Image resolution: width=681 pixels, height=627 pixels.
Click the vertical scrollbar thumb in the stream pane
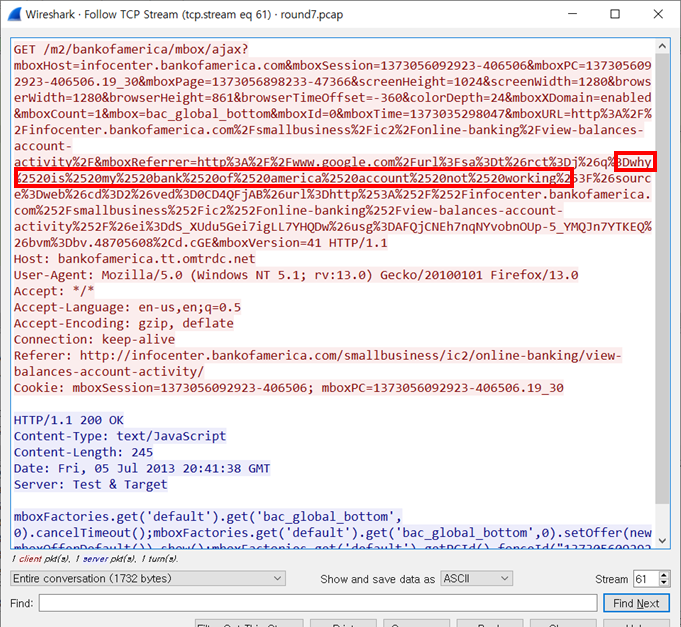point(662,278)
